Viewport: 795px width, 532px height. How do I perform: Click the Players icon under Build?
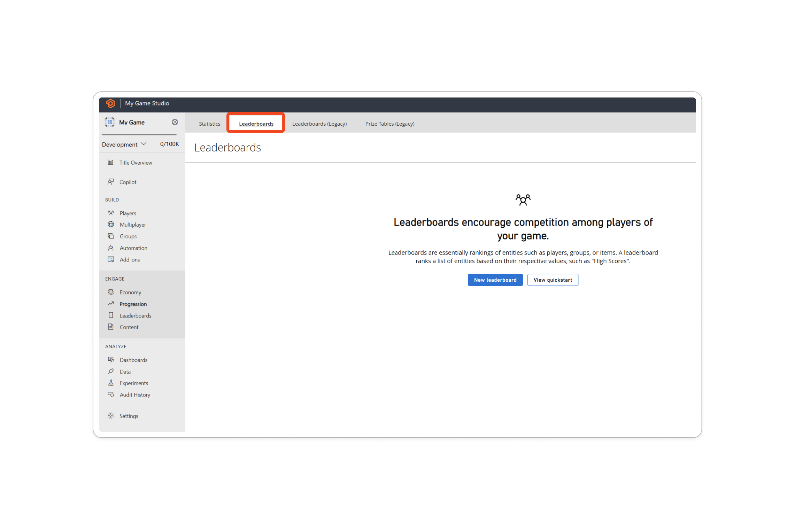point(110,213)
